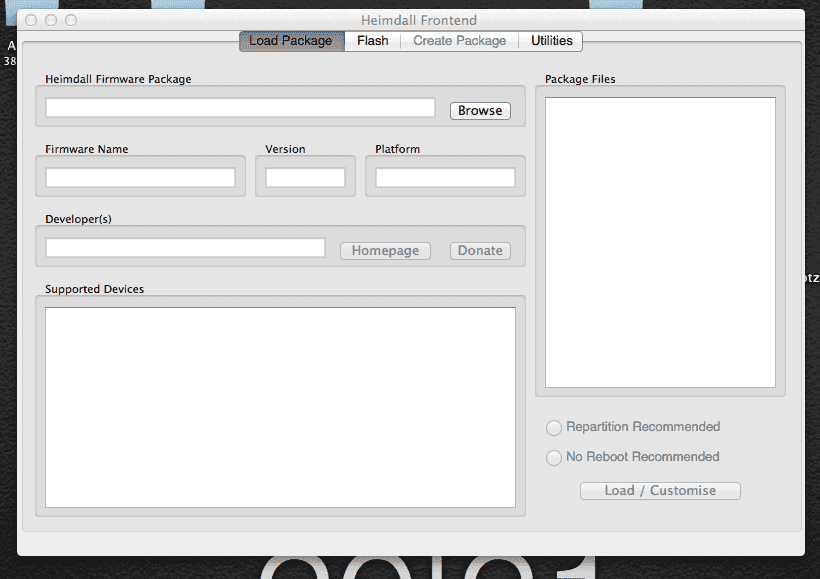Click inside the Package Files list box
820x579 pixels.
tap(660, 243)
